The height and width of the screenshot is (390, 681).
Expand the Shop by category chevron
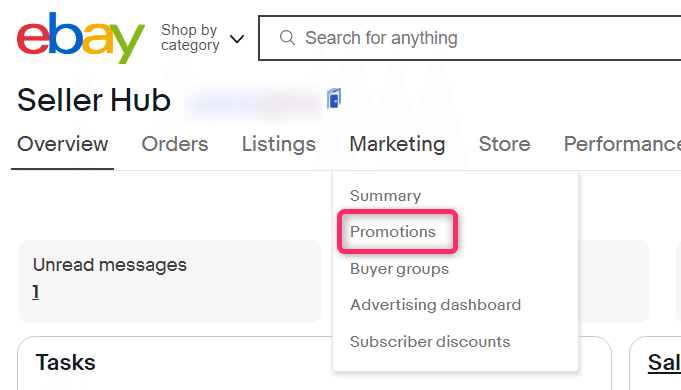[237, 39]
